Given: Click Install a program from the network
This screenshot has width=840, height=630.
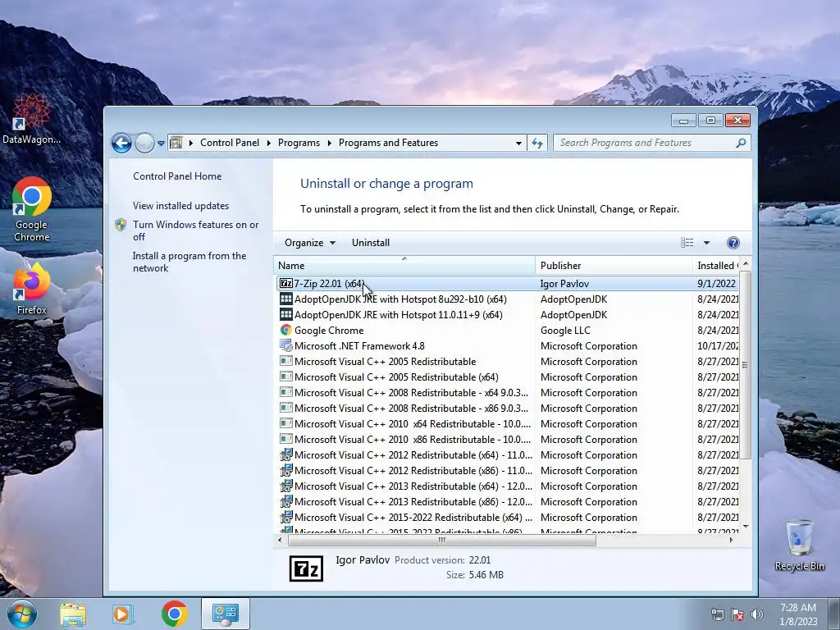Looking at the screenshot, I should point(189,262).
